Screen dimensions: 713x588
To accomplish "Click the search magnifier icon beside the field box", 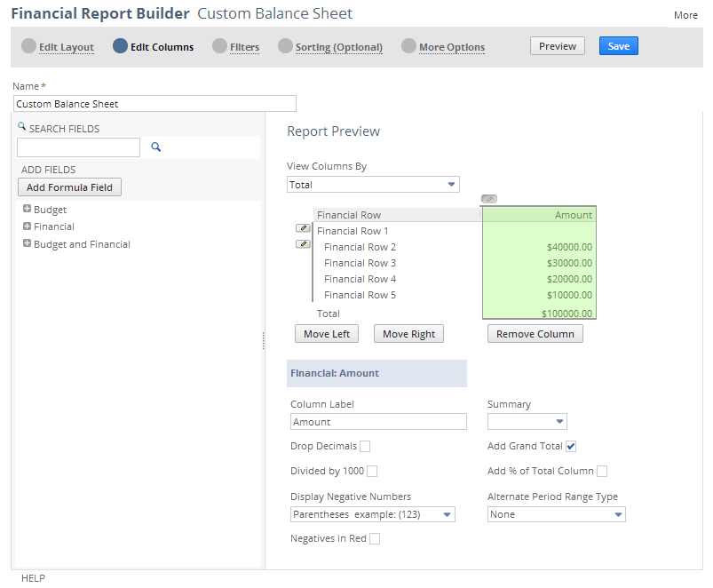I will tap(155, 147).
